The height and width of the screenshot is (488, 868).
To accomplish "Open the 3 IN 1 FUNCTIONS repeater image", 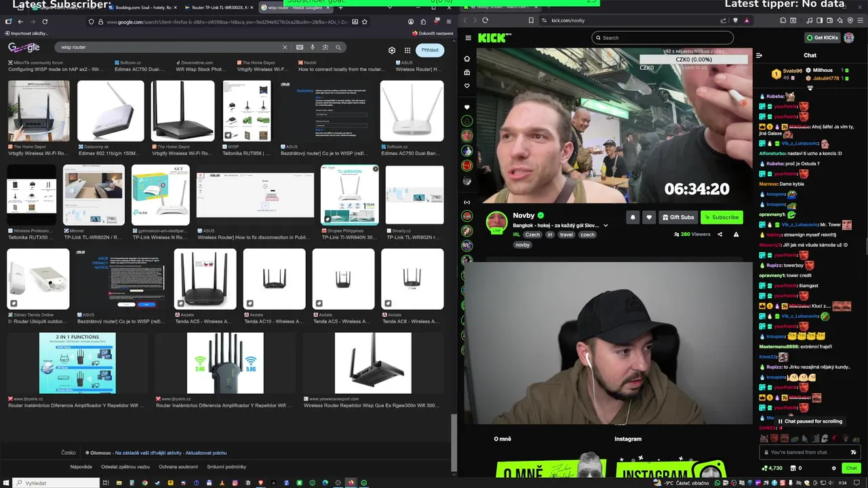I will [77, 363].
